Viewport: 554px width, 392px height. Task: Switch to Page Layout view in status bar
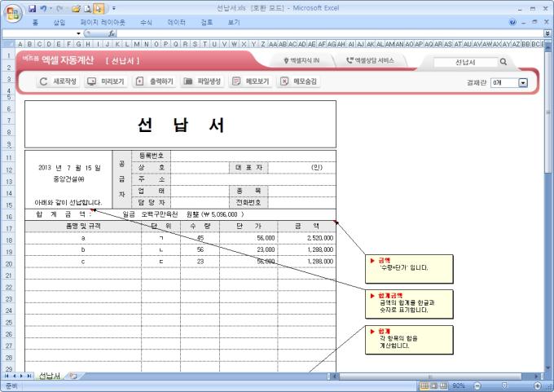[x=434, y=386]
